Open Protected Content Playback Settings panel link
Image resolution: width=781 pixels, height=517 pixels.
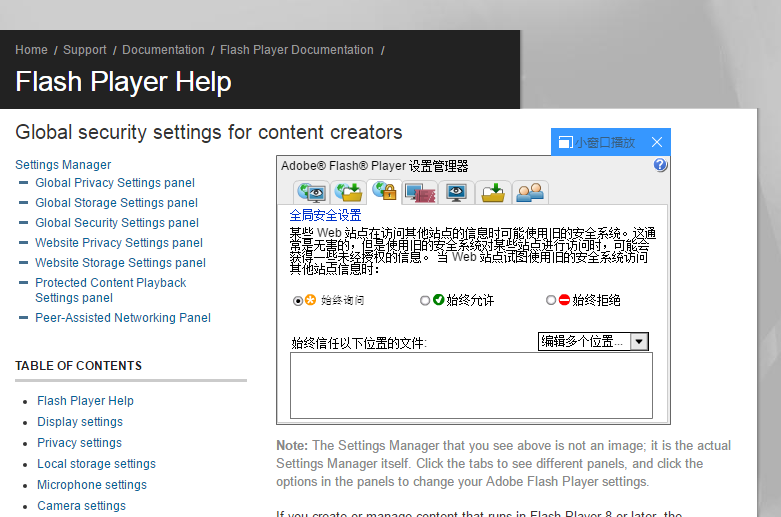111,290
